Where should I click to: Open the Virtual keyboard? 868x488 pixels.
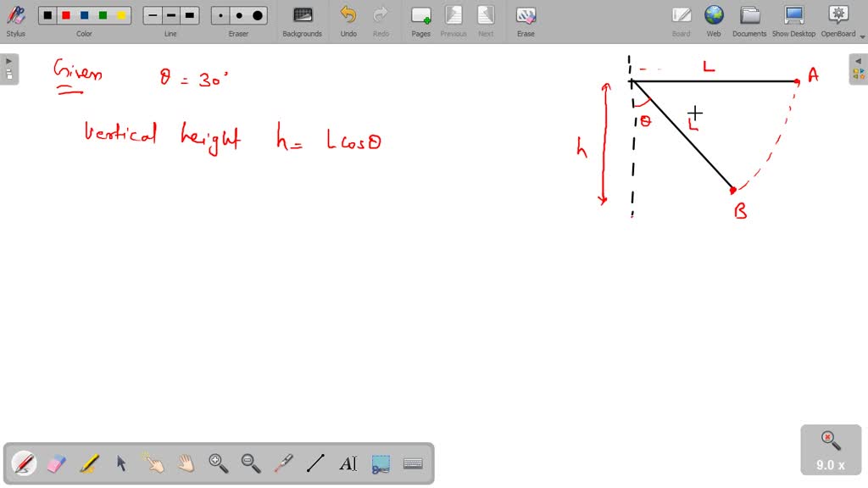(x=412, y=463)
